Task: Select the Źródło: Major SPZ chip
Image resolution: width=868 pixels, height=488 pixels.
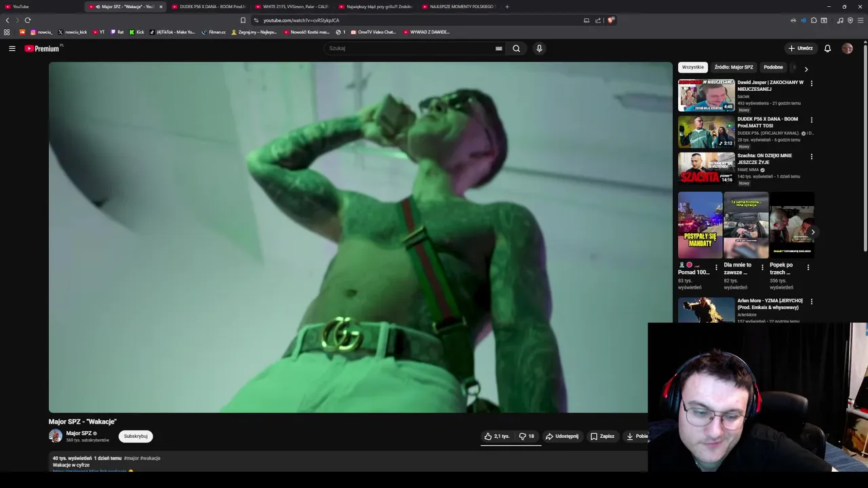Action: tap(734, 67)
